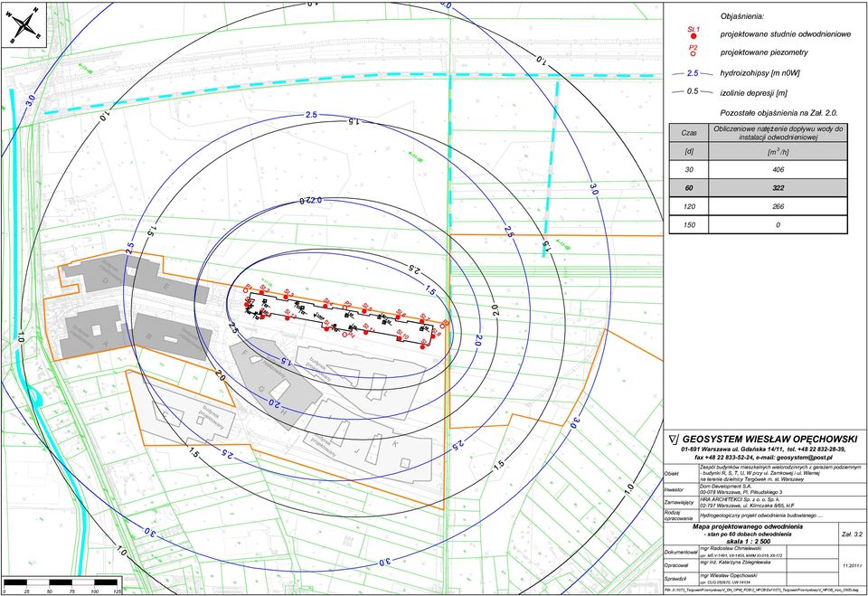Click the 'GEOSYSTEM WIESŁAW OPĘCHOWSKI' company title
This screenshot has width=868, height=596.
pos(769,440)
